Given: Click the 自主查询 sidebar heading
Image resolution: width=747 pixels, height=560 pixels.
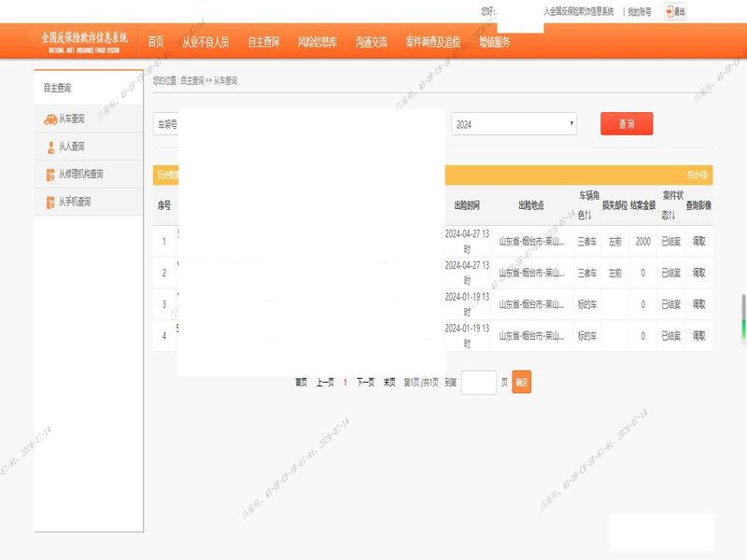Looking at the screenshot, I should (57, 88).
